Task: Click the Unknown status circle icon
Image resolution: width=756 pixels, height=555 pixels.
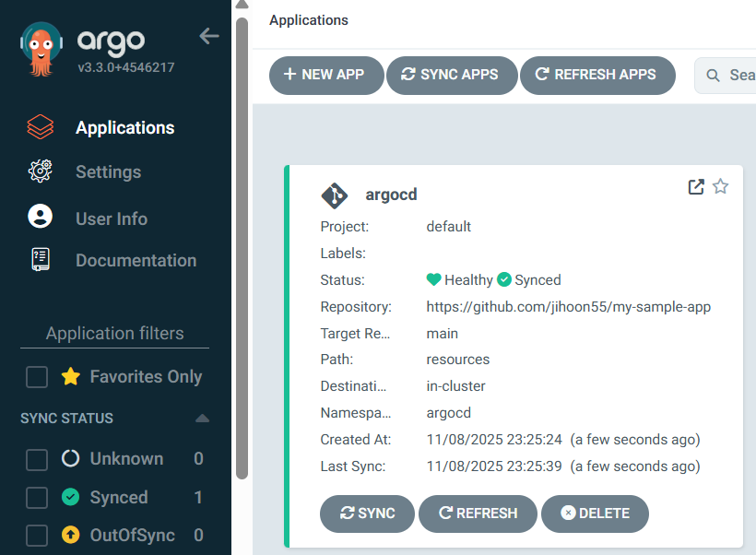Action: [70, 458]
